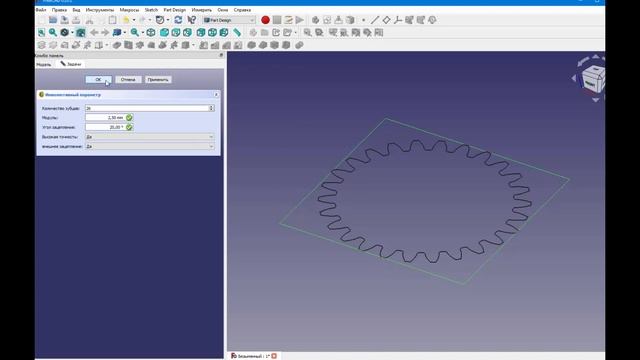Open the external gear dropdown showing Да

click(150, 146)
